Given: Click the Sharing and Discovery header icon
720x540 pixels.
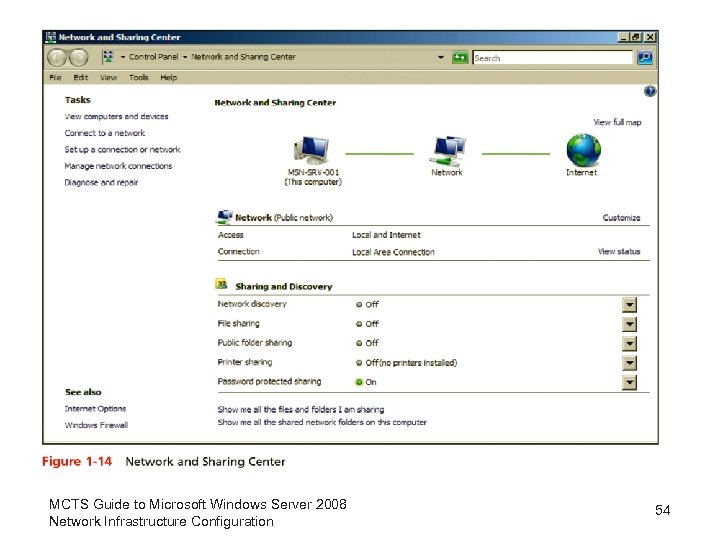Looking at the screenshot, I should point(221,285).
